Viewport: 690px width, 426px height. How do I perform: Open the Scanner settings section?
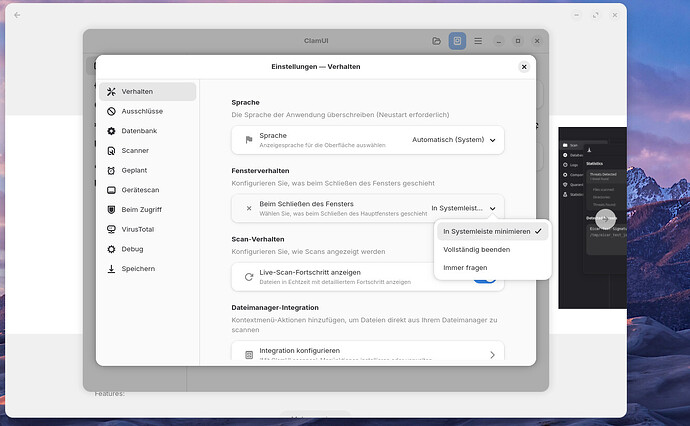point(147,151)
